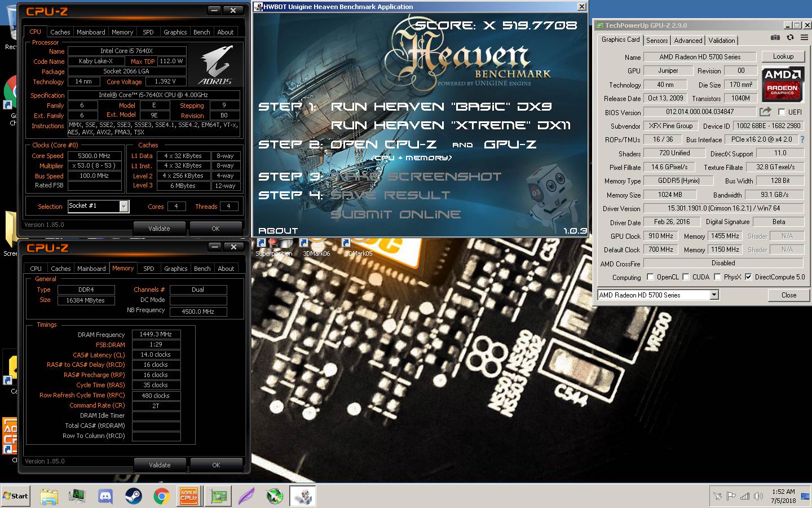Expand the Socket #1 selection dropdown
This screenshot has height=508, width=812.
pyautogui.click(x=123, y=206)
